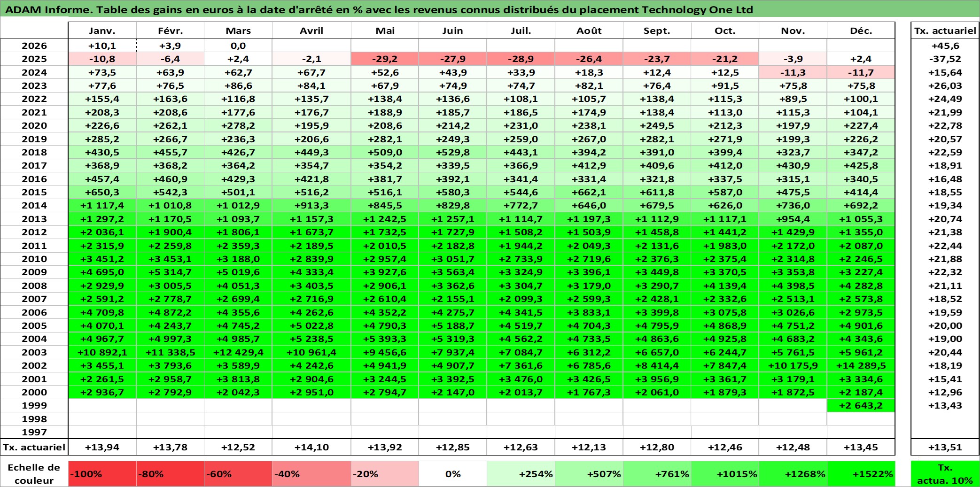Screen dimensions: 980x487
Task: Click bottom-row rate +13,94 for Janv.
Action: tap(102, 447)
